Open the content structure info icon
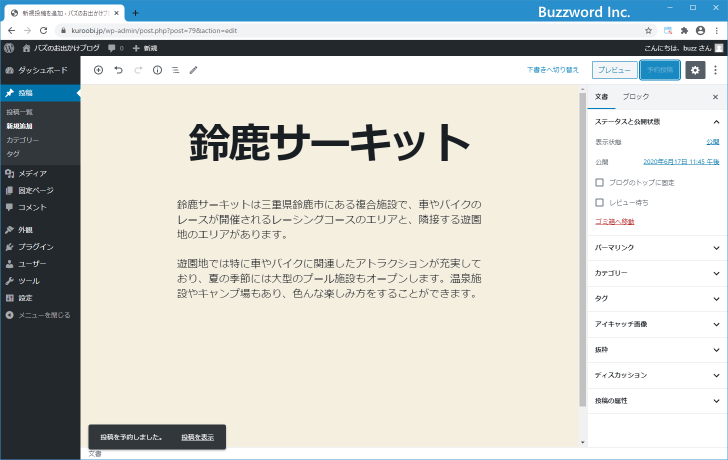Viewport: 728px width, 460px height. click(157, 70)
